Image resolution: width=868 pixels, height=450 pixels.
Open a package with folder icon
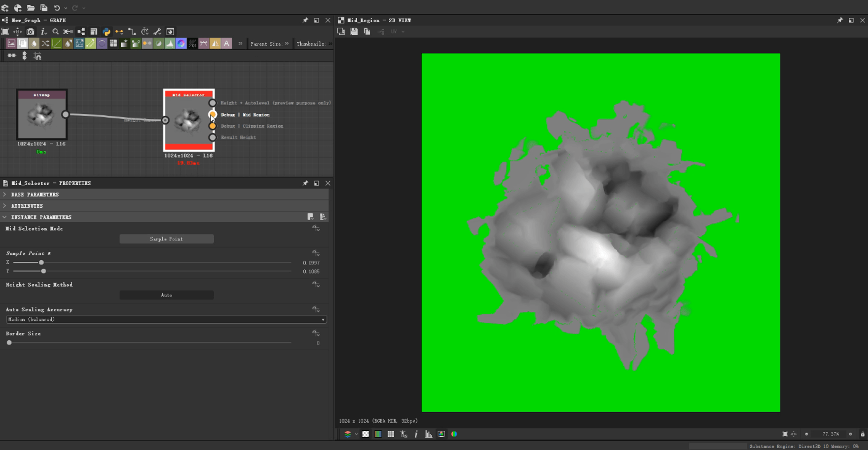click(x=31, y=8)
